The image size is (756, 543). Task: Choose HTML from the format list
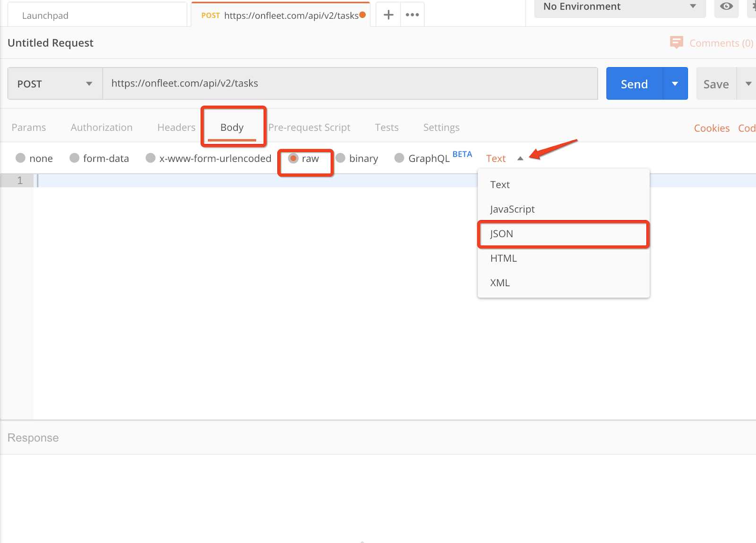click(x=564, y=258)
